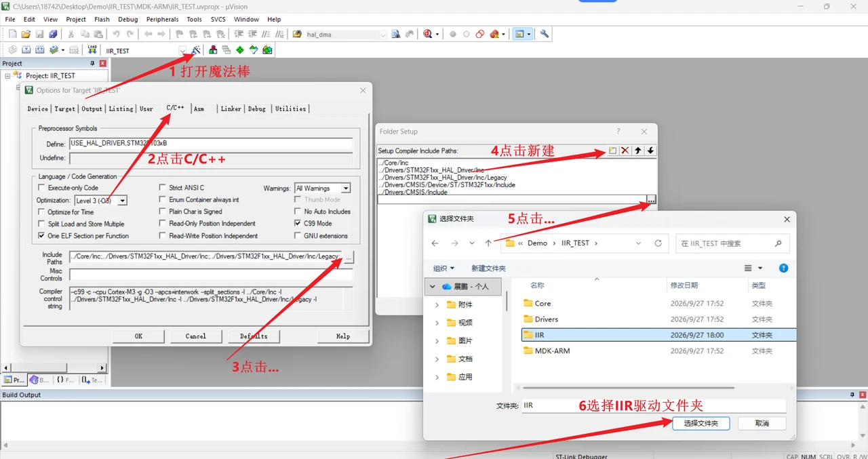Create a new file in µVision toolbar
Viewport: 868px width, 459px height.
click(13, 34)
